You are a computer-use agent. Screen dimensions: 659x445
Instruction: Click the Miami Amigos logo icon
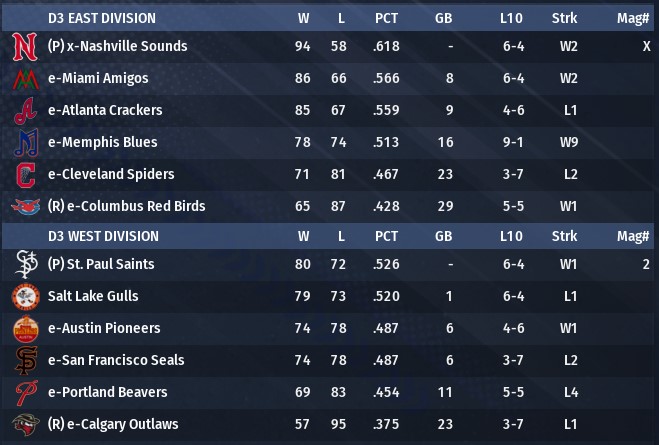click(x=24, y=79)
